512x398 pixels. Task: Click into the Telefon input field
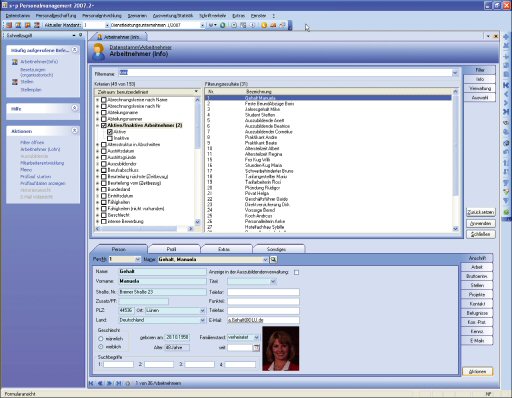click(263, 292)
